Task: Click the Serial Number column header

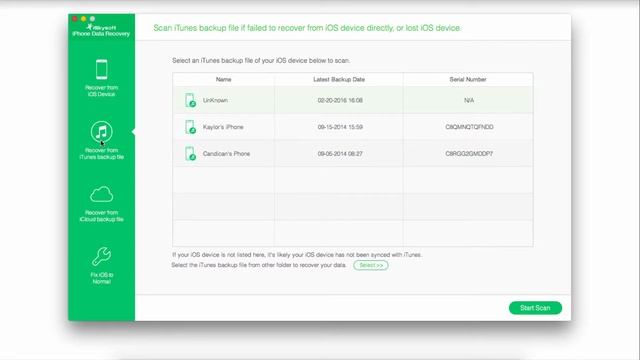Action: [468, 80]
